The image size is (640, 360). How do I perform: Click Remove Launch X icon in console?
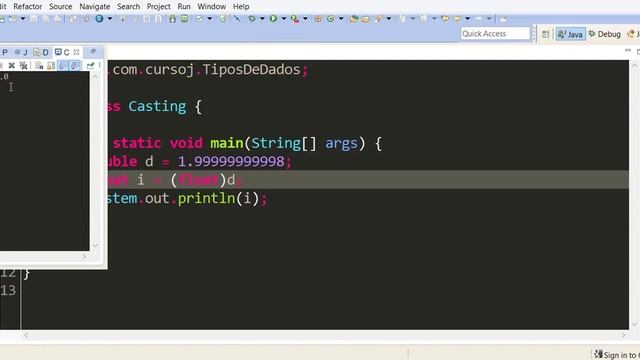pos(11,65)
